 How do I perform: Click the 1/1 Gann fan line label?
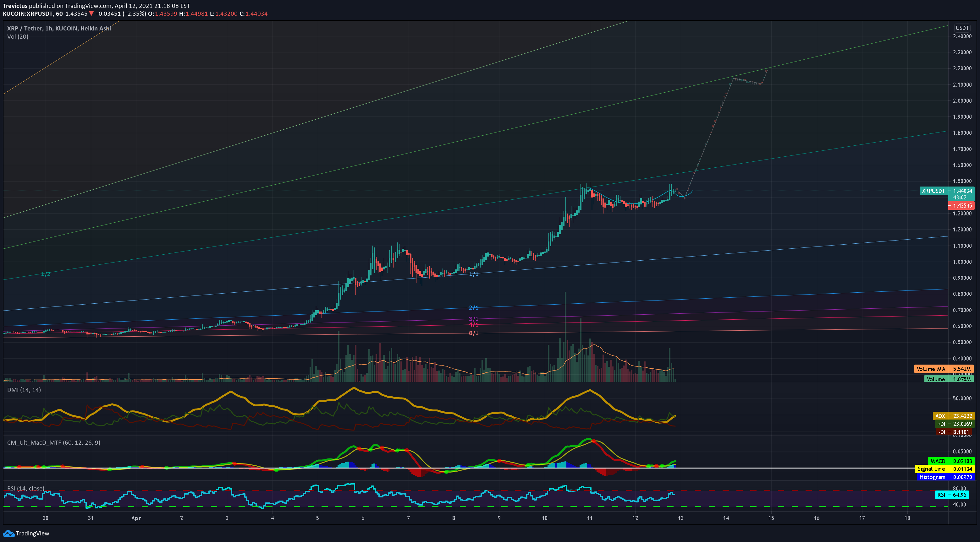(473, 274)
